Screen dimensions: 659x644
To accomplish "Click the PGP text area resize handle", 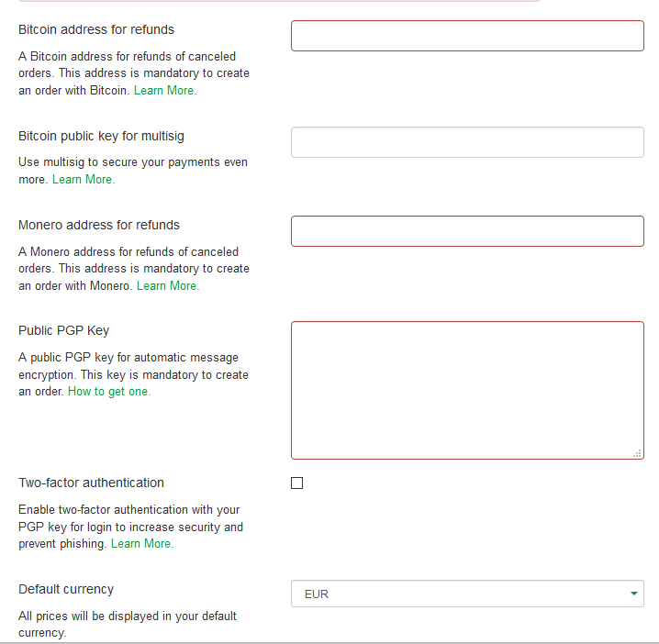I will (x=637, y=453).
